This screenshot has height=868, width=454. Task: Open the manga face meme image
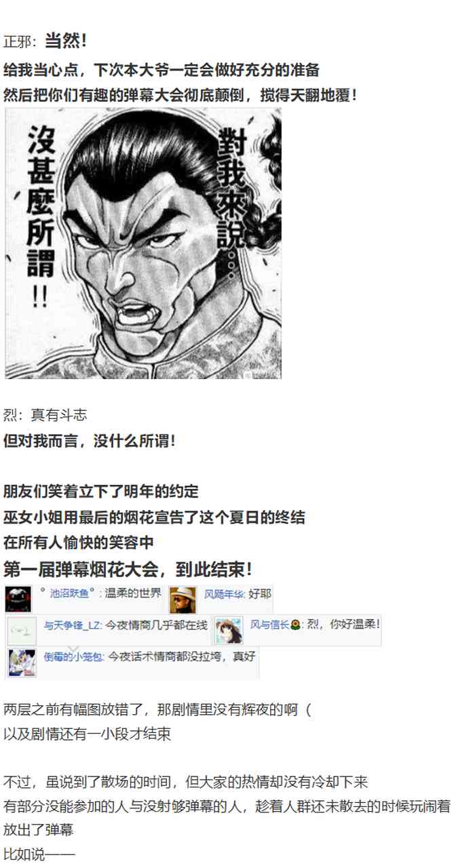pos(143,243)
